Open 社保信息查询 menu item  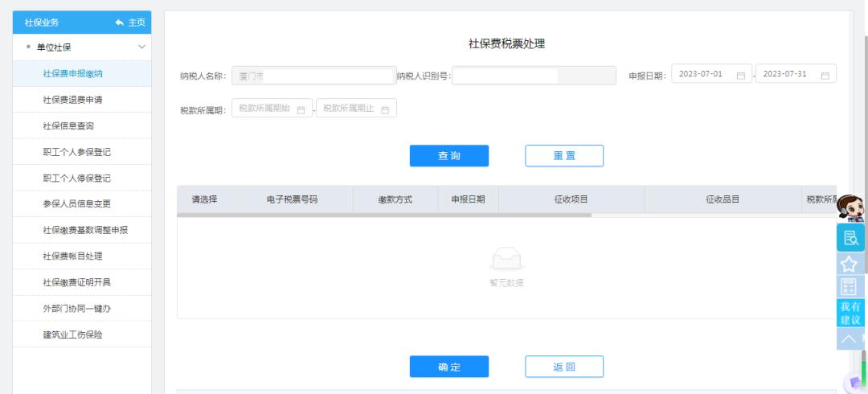(82, 125)
